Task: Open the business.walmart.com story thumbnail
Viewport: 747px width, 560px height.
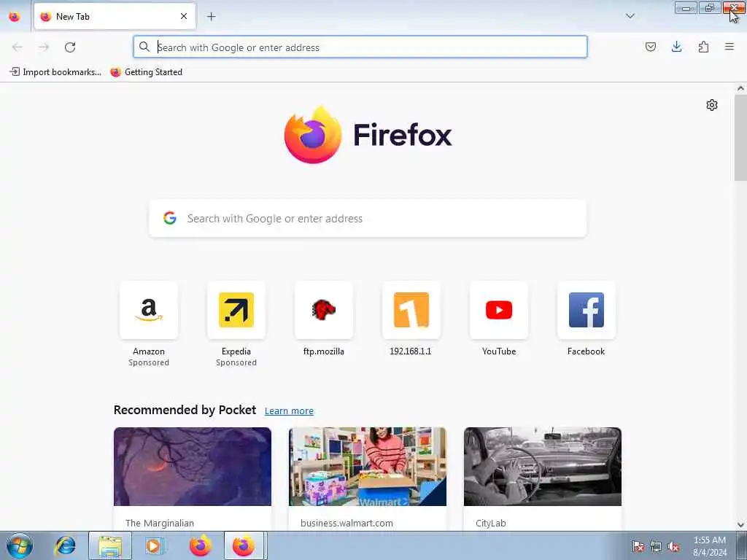Action: point(368,467)
